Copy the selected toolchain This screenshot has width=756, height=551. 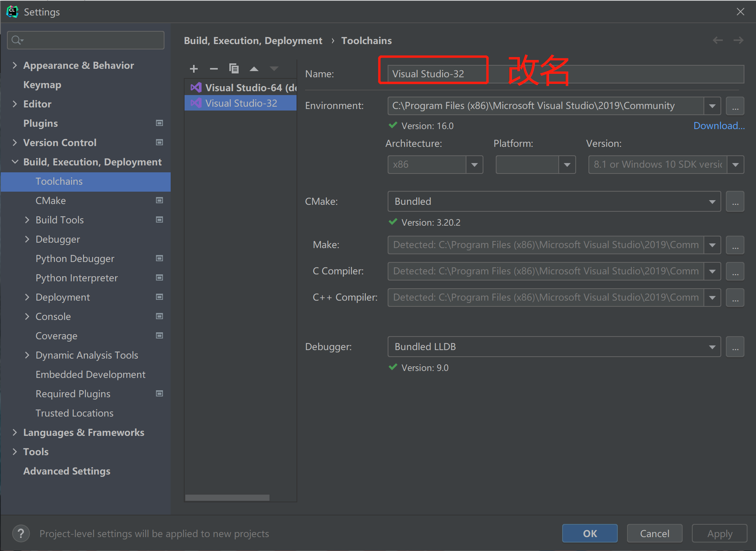click(x=234, y=69)
